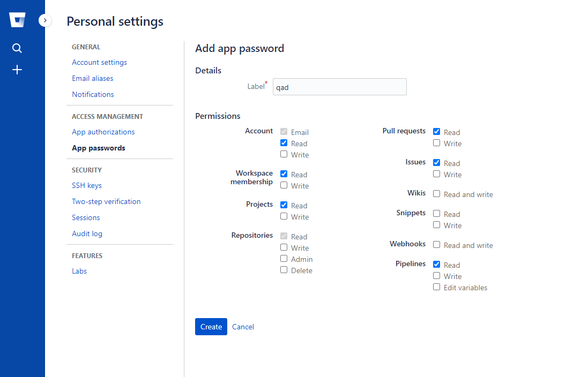Go to Sessions page
588x377 pixels.
tap(86, 218)
